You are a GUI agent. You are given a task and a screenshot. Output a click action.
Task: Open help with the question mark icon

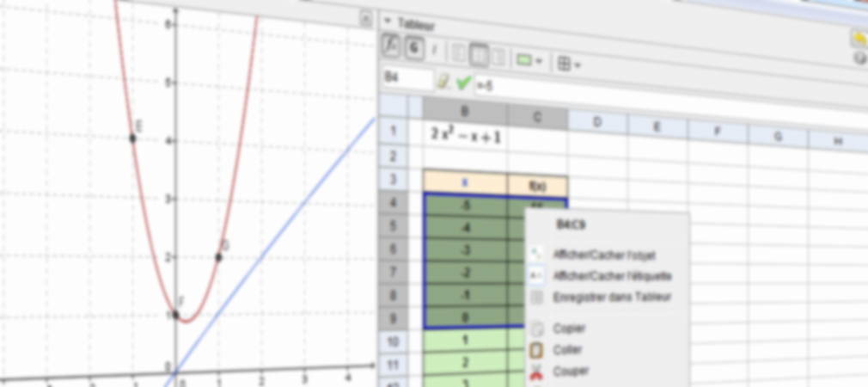[x=861, y=57]
